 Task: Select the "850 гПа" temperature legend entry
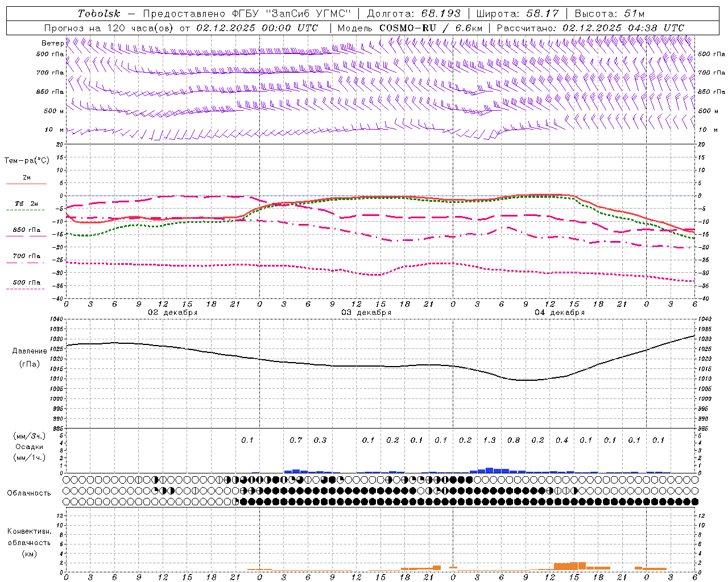coord(27,230)
